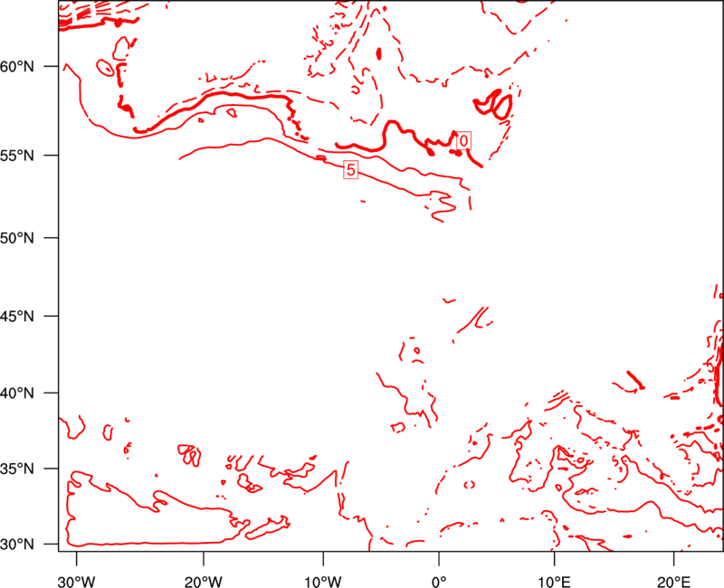
Task: Click the 55°N latitude axis label
Action: 17,156
